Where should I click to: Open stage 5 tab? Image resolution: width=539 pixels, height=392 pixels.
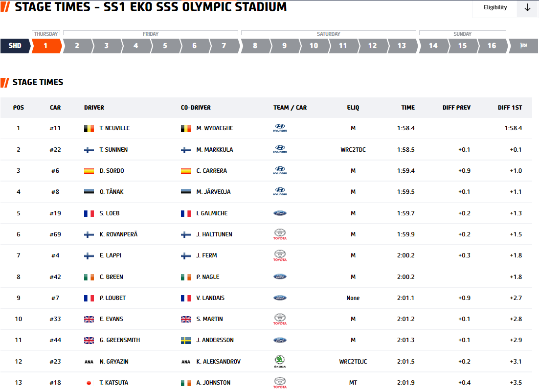165,46
